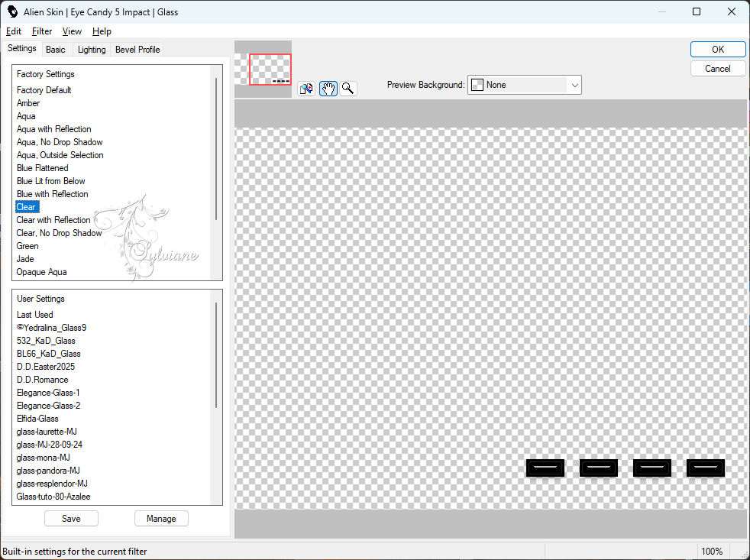
Task: Open the Filter menu
Action: (x=42, y=31)
